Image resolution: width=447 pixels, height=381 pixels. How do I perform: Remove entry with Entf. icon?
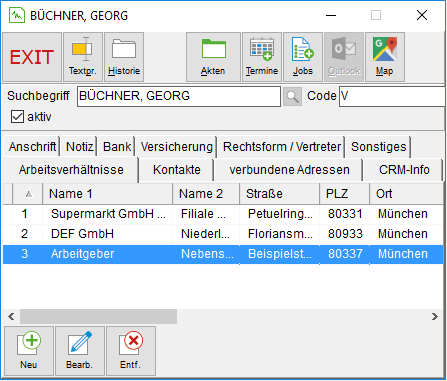coord(131,351)
